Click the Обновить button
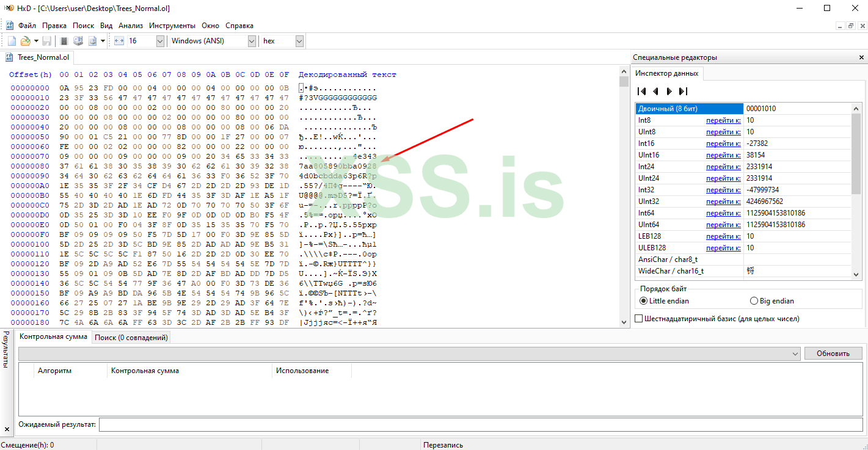868x450 pixels. (833, 354)
